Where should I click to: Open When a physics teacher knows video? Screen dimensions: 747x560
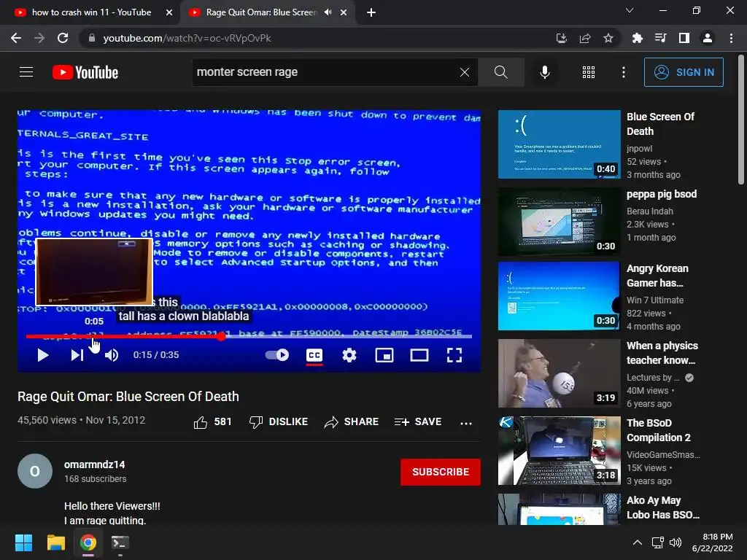click(662, 353)
